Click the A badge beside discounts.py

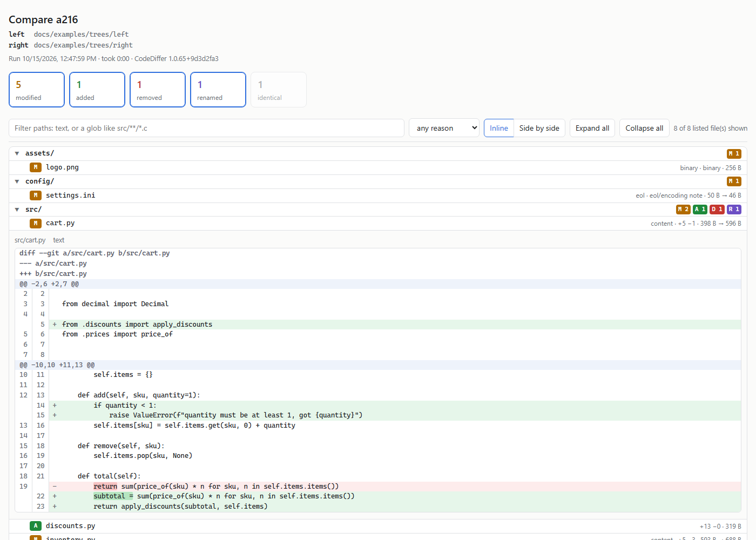pyautogui.click(x=36, y=526)
